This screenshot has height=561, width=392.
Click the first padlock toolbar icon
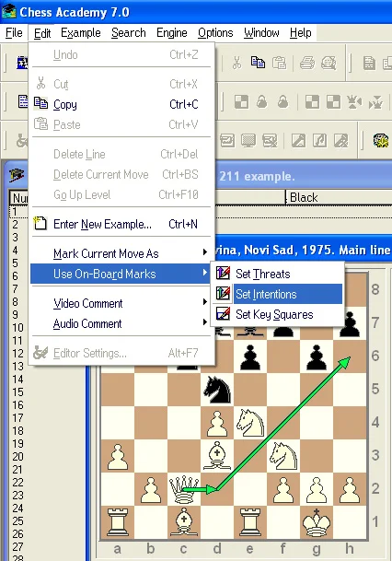262,102
